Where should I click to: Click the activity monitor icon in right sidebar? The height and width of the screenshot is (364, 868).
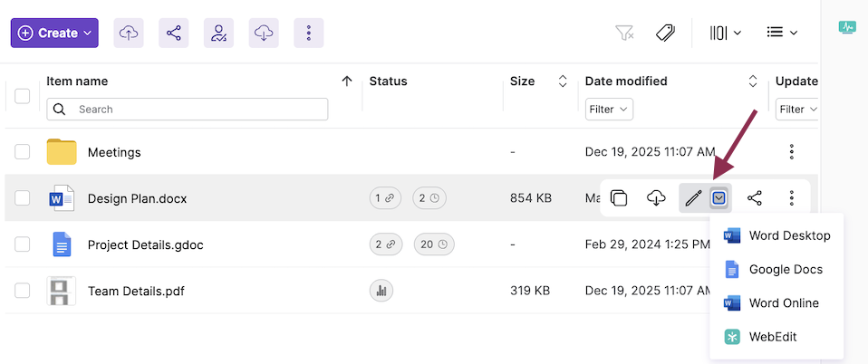pos(846,28)
